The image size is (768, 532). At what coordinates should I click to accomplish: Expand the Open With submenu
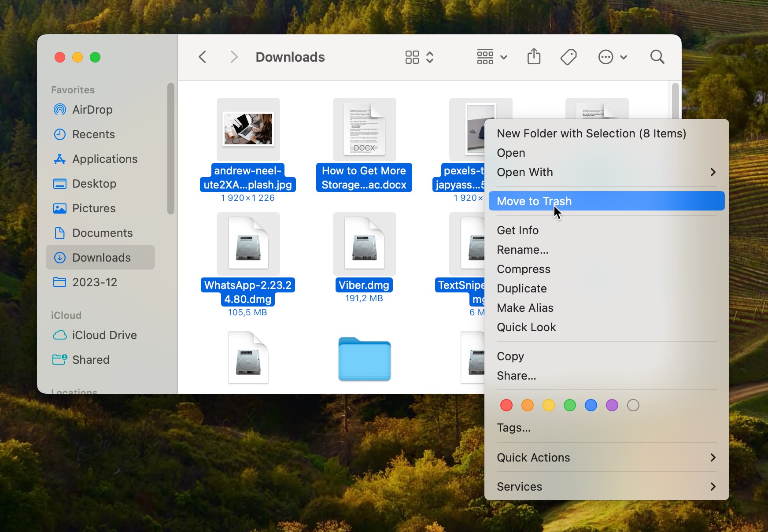[524, 172]
